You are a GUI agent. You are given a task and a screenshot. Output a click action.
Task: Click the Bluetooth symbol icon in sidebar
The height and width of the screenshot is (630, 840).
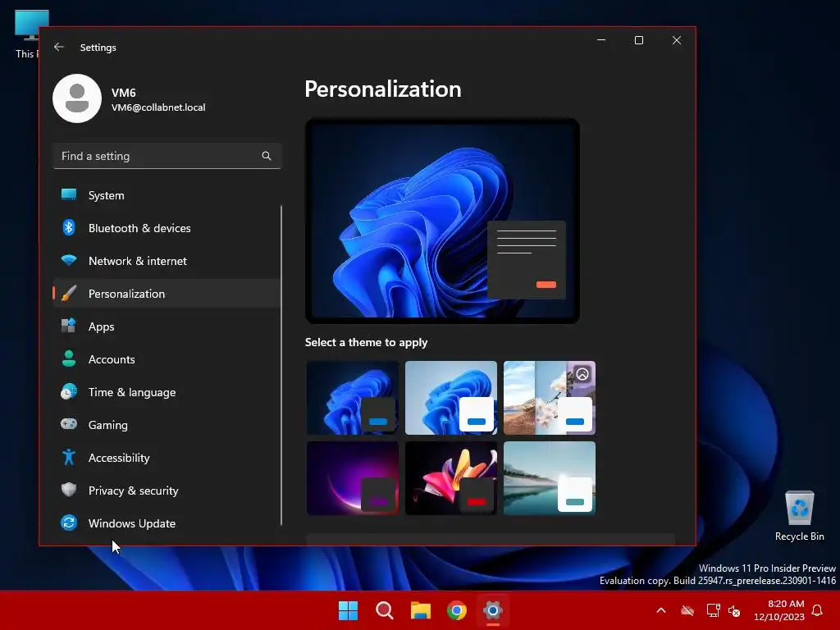coord(69,228)
